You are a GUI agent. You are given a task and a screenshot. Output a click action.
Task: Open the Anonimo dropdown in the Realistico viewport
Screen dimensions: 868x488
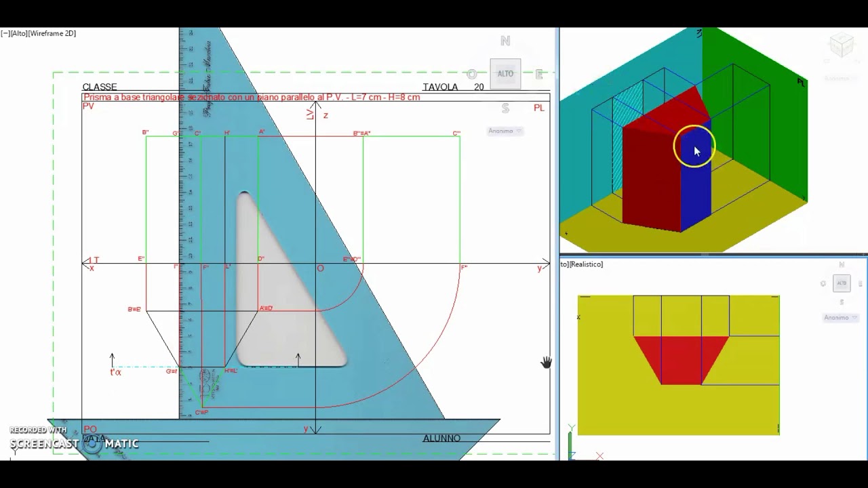pos(840,317)
